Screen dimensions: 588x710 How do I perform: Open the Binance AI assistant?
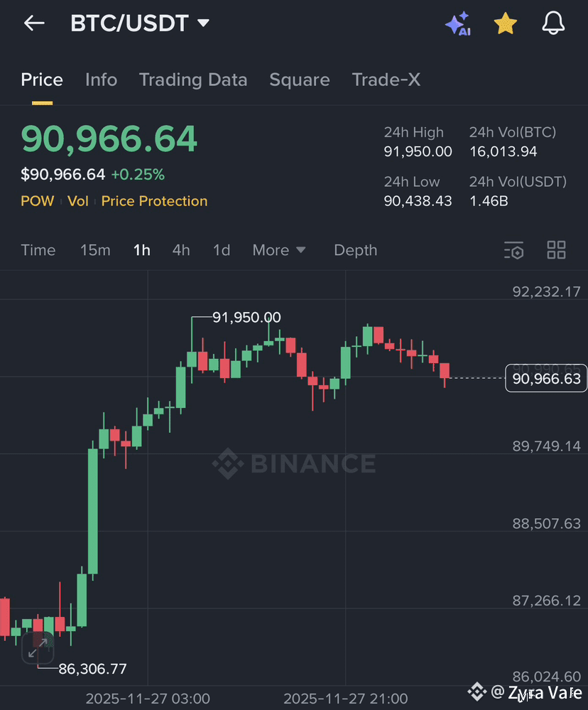(x=458, y=23)
